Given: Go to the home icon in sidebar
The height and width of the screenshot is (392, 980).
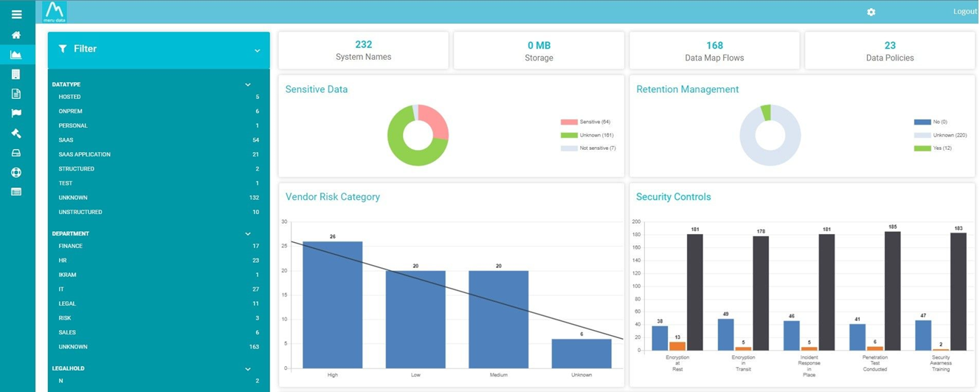Looking at the screenshot, I should click(x=16, y=35).
